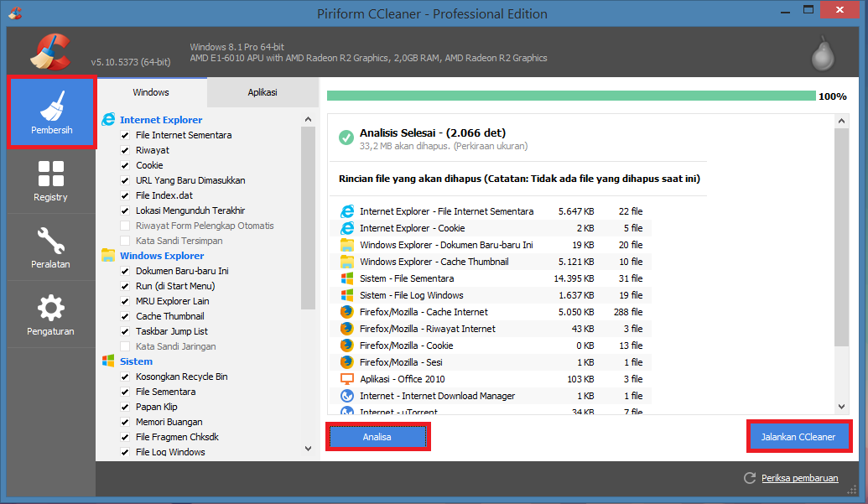Uncheck the Riwayat checkbox
The width and height of the screenshot is (868, 504).
tap(125, 150)
